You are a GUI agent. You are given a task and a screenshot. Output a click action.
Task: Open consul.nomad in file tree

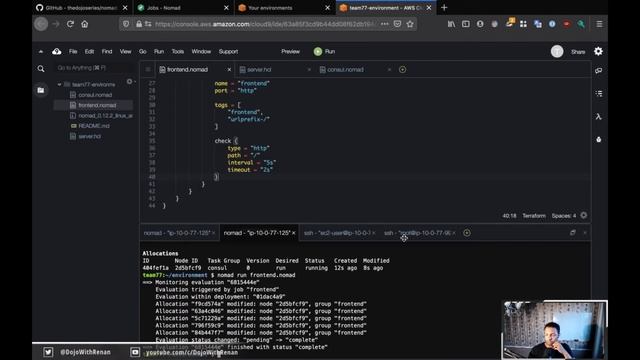(x=95, y=95)
